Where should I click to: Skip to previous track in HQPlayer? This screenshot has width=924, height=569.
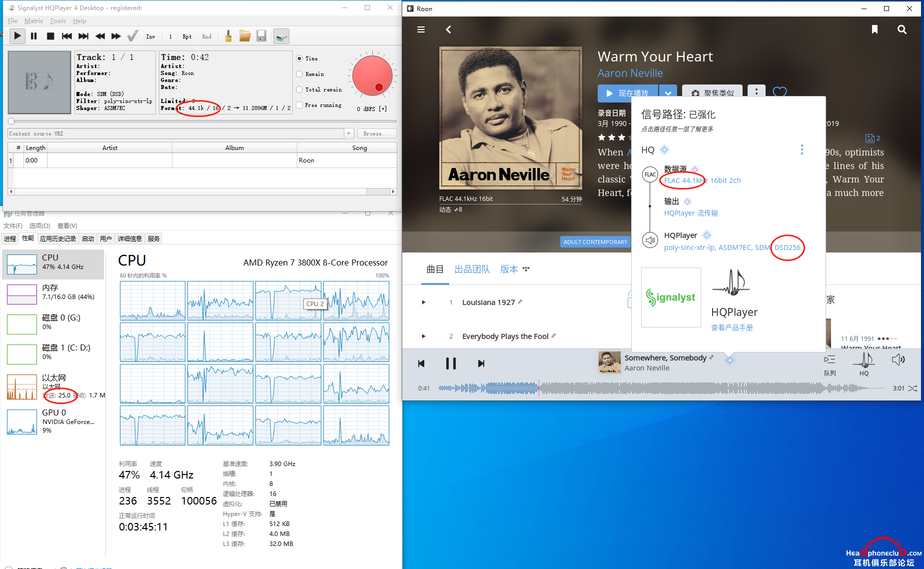click(x=67, y=36)
